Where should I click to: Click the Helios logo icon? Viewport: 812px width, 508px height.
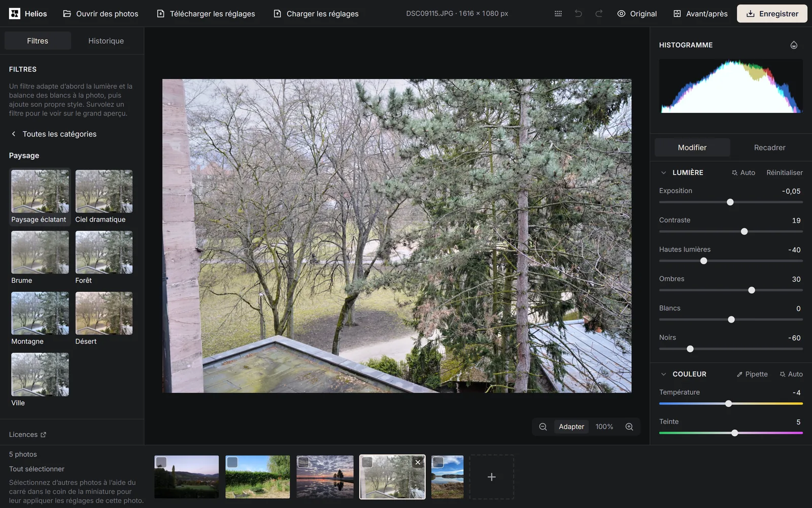tap(15, 14)
